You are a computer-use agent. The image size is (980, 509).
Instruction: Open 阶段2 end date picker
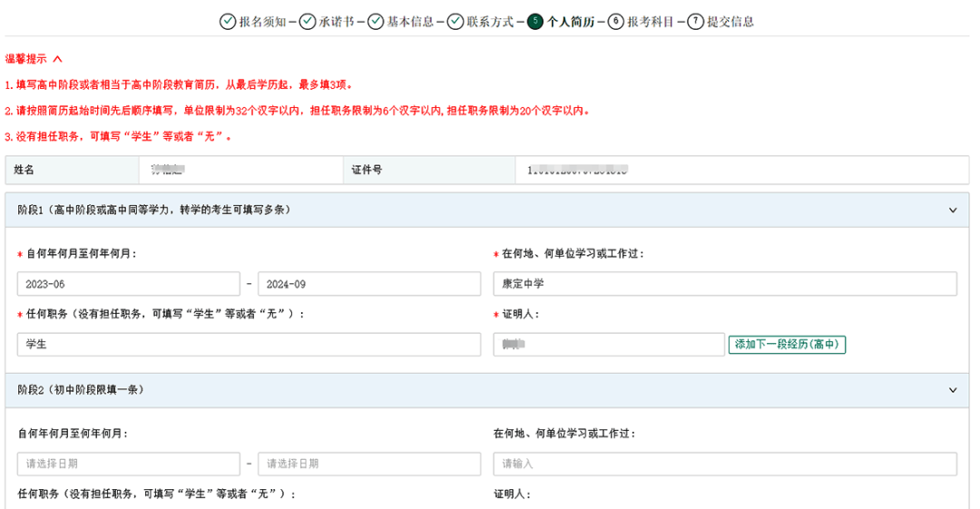[369, 464]
